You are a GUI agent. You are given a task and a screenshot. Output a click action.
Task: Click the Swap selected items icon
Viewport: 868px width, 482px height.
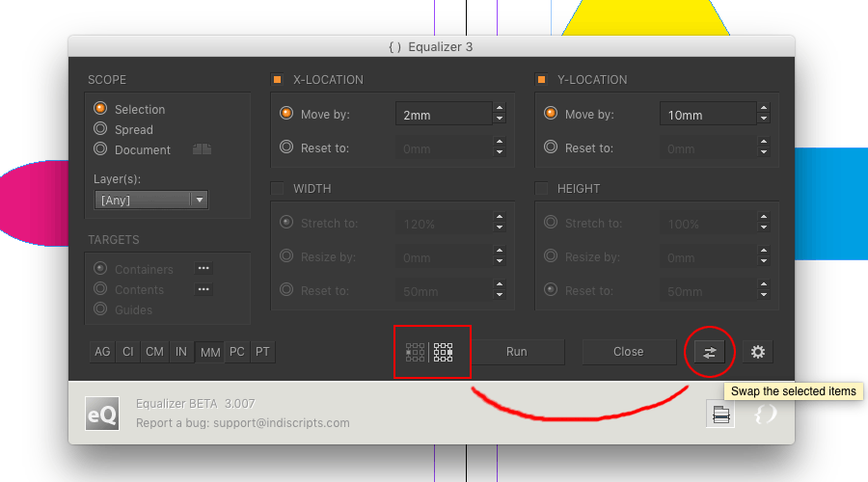point(709,352)
